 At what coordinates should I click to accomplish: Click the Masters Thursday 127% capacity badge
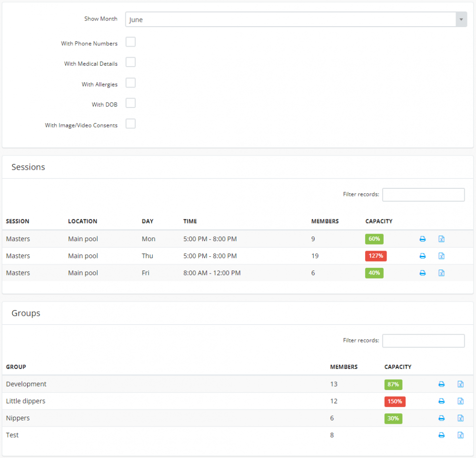(x=376, y=256)
